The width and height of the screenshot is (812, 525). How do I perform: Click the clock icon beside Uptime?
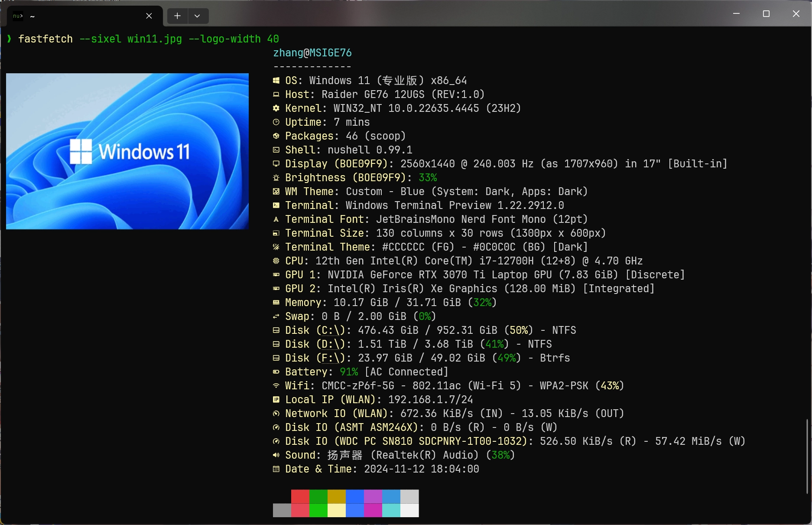[276, 122]
